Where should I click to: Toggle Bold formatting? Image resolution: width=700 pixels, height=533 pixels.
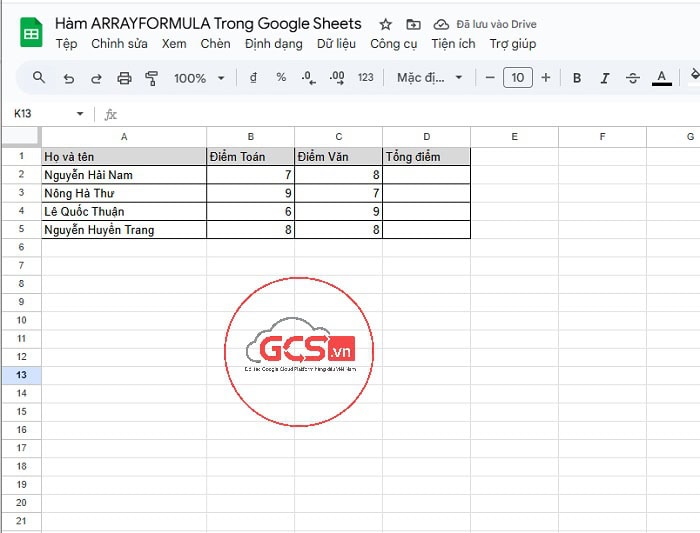click(577, 78)
